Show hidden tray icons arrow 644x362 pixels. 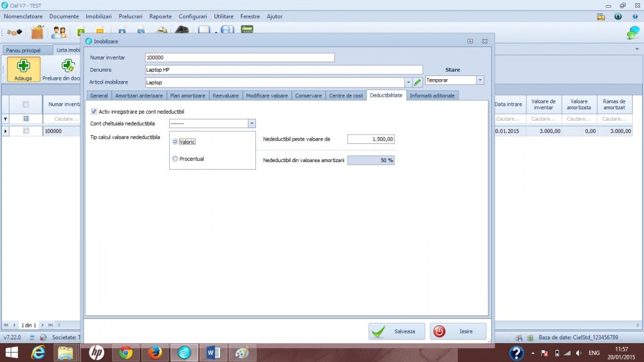click(533, 353)
